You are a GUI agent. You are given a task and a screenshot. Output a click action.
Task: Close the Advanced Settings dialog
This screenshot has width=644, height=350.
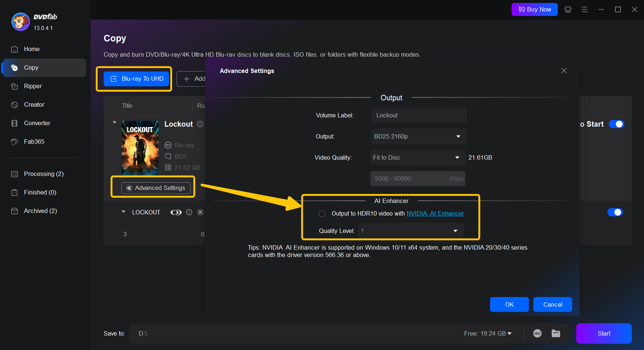click(564, 71)
